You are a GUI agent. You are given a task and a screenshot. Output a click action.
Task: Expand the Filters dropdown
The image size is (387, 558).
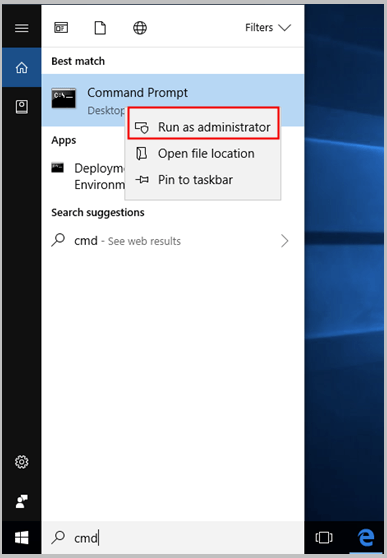(x=268, y=27)
